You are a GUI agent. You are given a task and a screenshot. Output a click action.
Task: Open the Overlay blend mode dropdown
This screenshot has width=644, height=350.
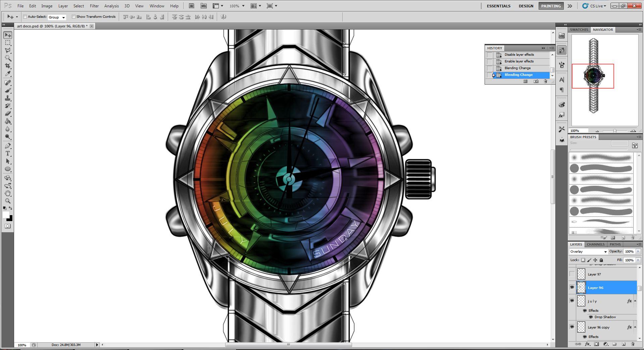[x=588, y=252]
